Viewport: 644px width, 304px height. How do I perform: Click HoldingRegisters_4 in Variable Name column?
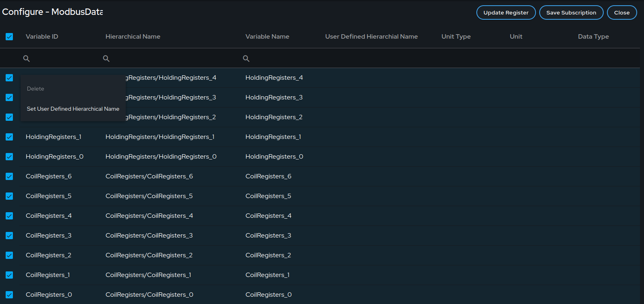click(274, 78)
